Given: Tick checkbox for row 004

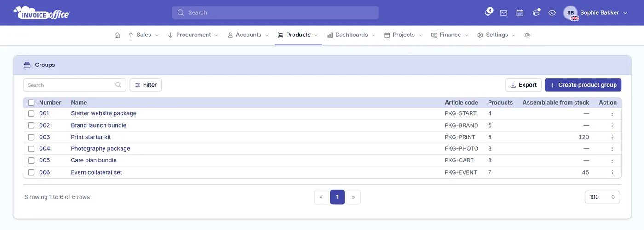Looking at the screenshot, I should tap(31, 149).
